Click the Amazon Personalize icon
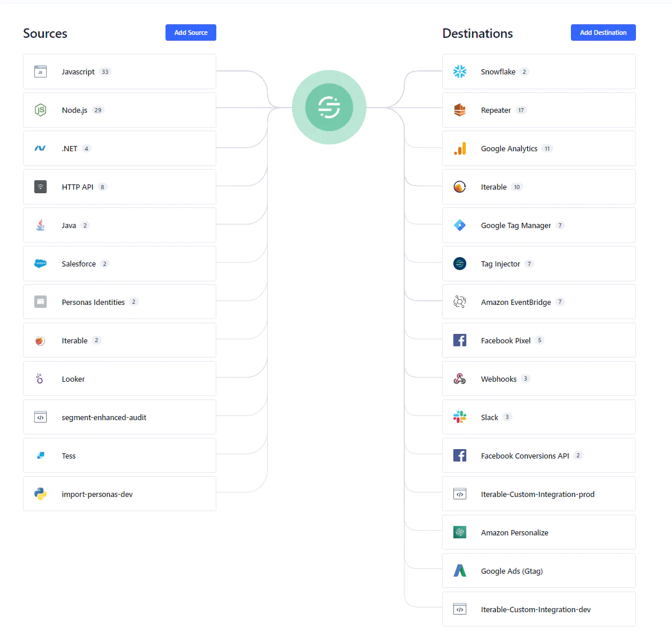This screenshot has height=640, width=672. pyautogui.click(x=460, y=532)
